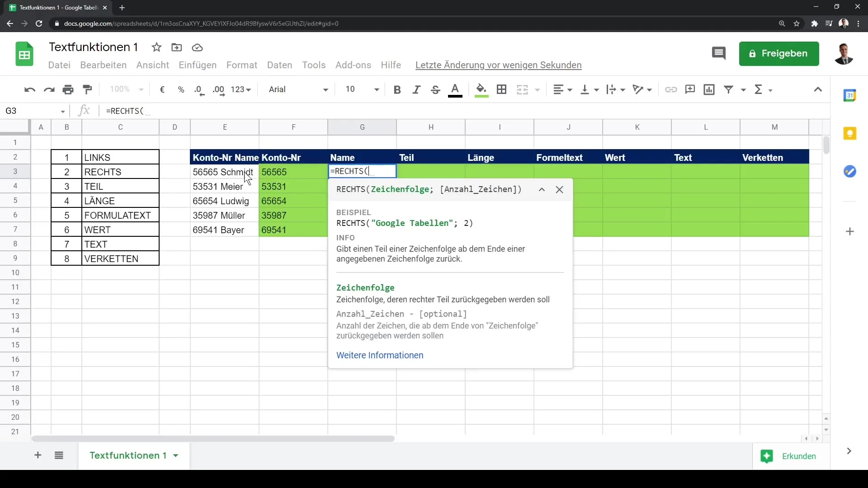Image resolution: width=868 pixels, height=488 pixels.
Task: Open the text color picker
Action: (x=455, y=90)
